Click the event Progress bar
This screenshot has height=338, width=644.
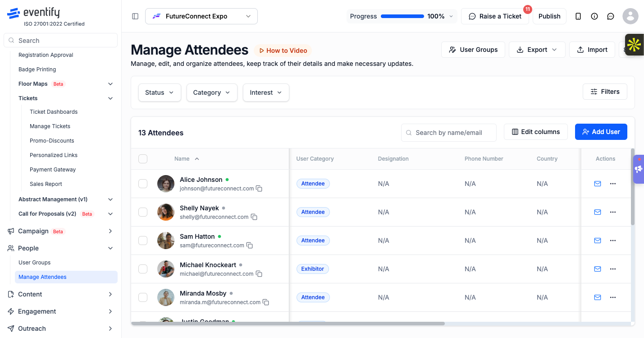click(402, 16)
